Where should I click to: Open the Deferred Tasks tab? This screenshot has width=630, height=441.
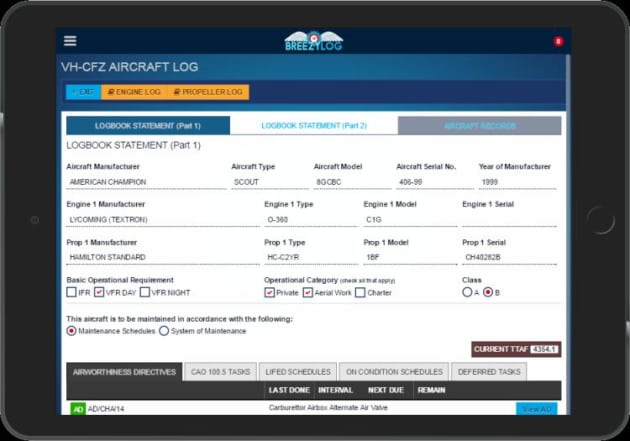coord(489,372)
